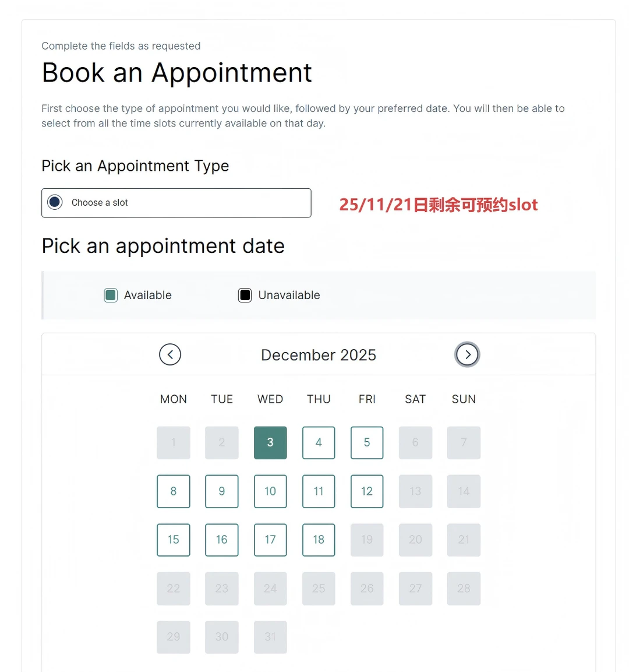Select December 3 on the calendar

coord(270,442)
